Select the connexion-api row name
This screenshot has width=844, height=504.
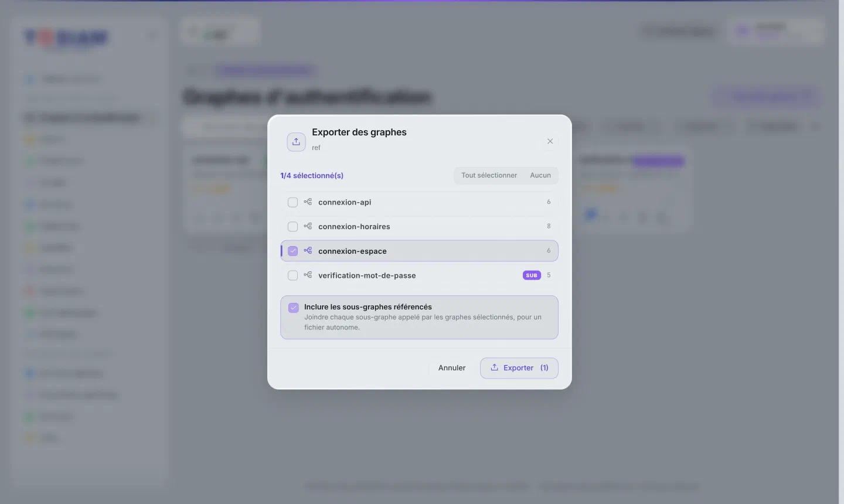coord(345,202)
